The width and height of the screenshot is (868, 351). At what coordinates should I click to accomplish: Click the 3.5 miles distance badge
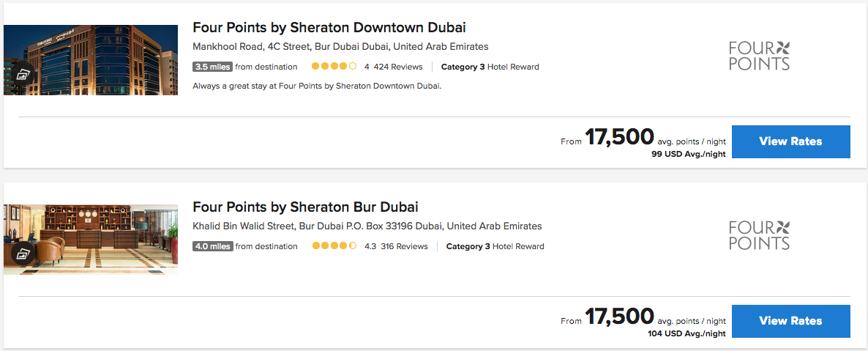(212, 67)
